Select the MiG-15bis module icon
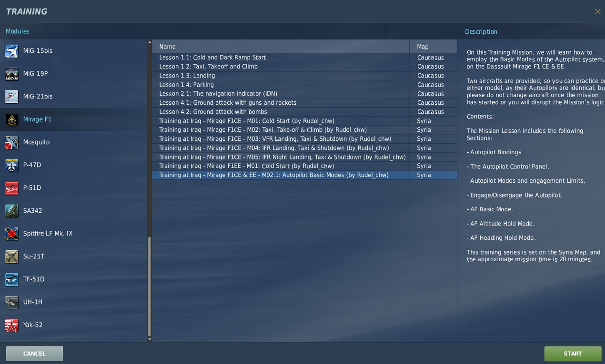 click(12, 51)
